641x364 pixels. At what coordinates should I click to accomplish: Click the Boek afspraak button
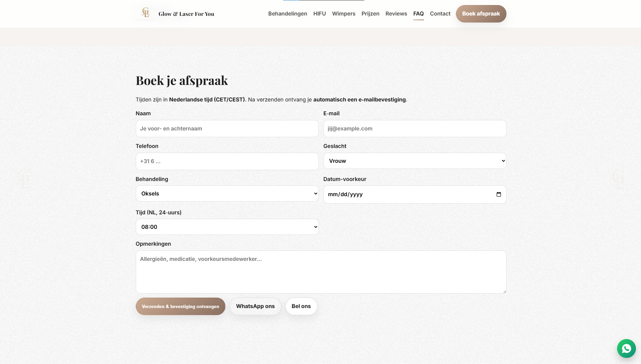click(481, 13)
